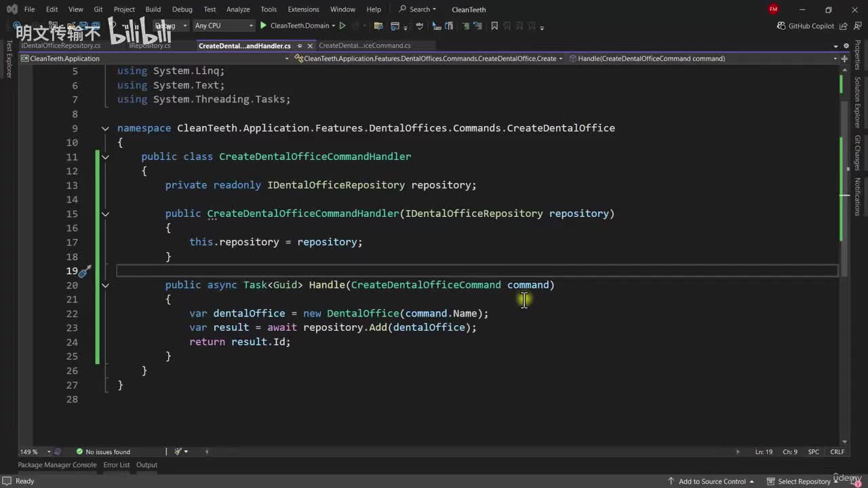Click the green Start debugging play icon
This screenshot has width=868, height=488.
tap(264, 26)
